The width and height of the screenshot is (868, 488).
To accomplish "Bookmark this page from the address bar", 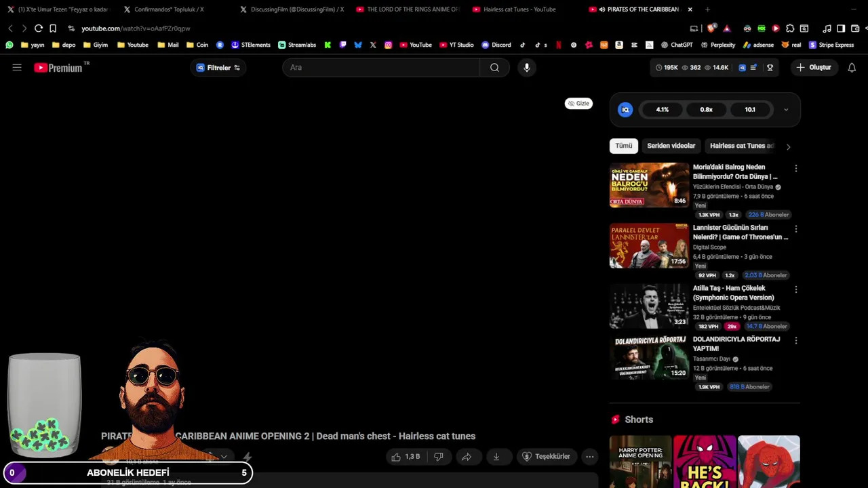I will [53, 28].
